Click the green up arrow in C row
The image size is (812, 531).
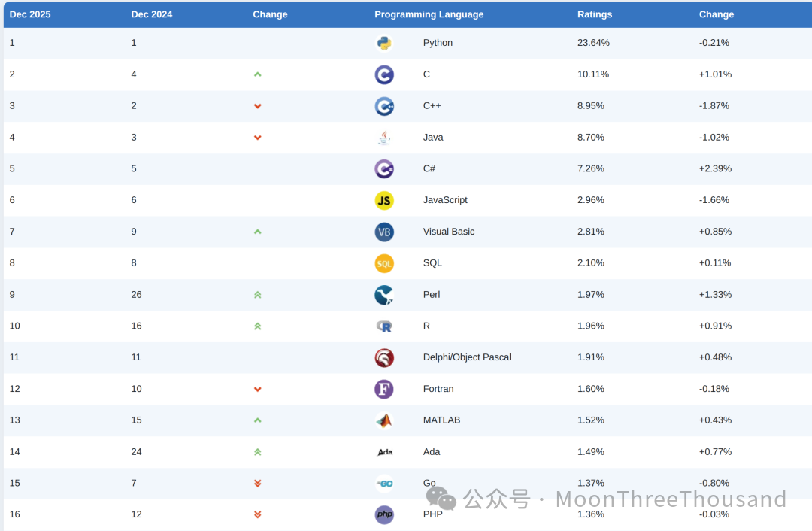coord(258,74)
